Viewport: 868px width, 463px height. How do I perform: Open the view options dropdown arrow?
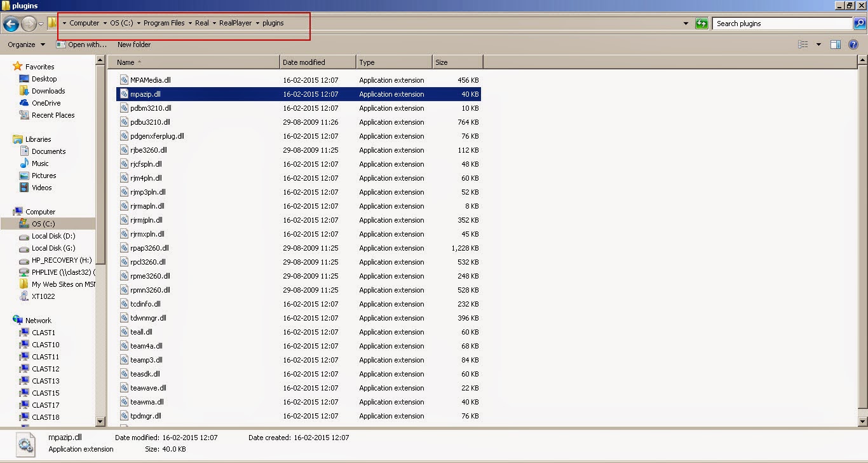point(818,45)
